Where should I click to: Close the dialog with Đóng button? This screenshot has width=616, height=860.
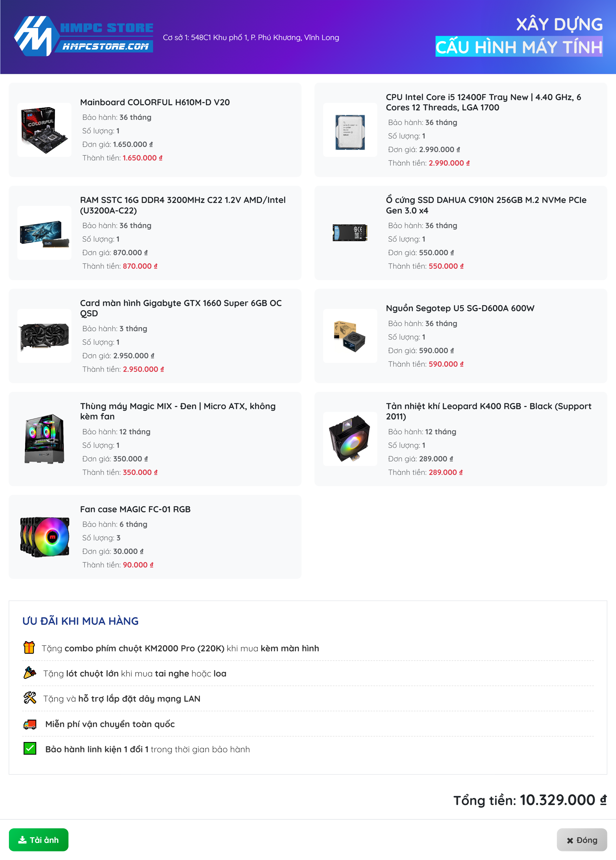pos(582,840)
